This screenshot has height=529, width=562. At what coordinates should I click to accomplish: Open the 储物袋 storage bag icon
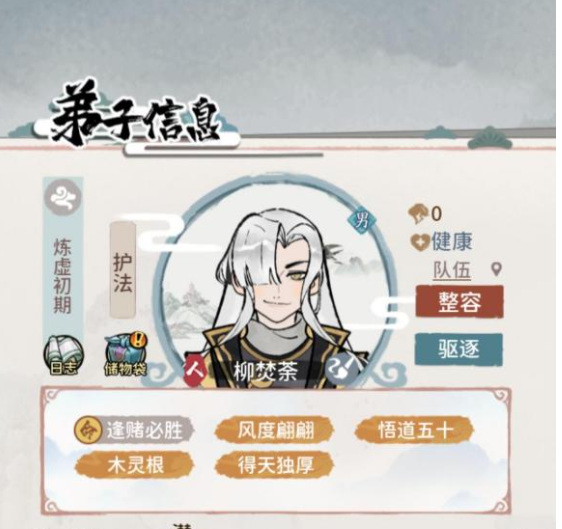[x=126, y=355]
